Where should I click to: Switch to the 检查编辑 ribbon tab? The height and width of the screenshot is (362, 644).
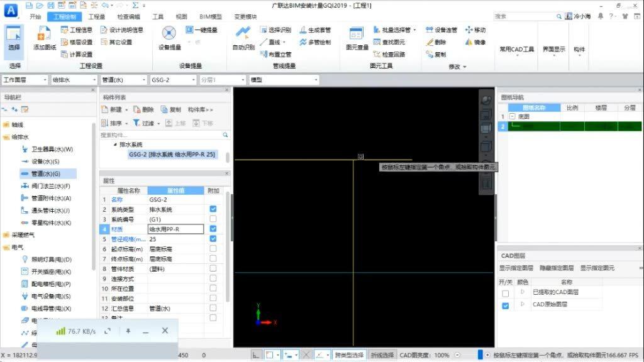128,17
